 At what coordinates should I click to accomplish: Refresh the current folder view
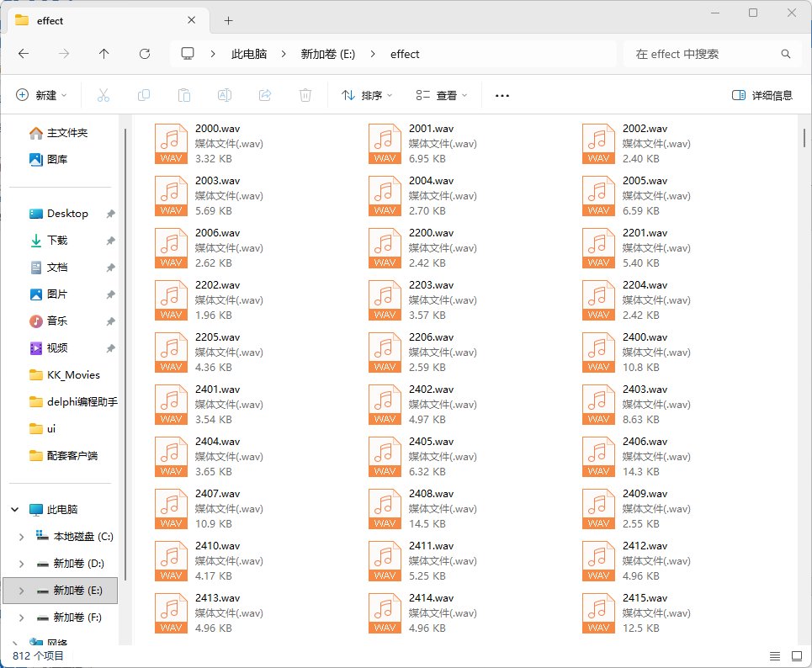pyautogui.click(x=144, y=54)
